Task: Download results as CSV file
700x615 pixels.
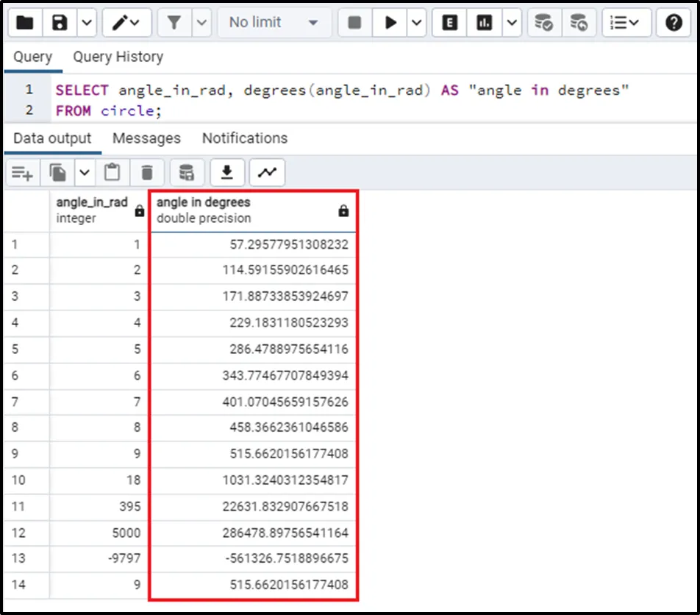Action: [227, 173]
